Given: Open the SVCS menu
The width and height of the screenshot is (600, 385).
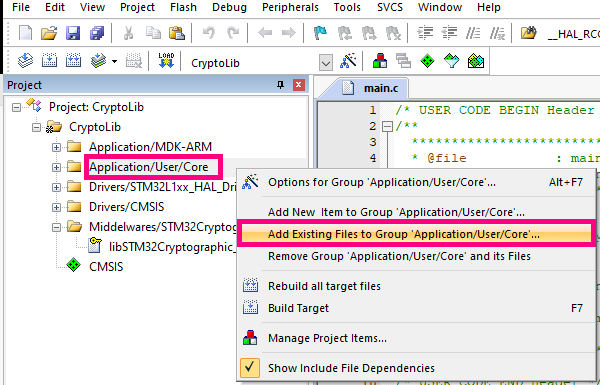Looking at the screenshot, I should click(x=390, y=7).
